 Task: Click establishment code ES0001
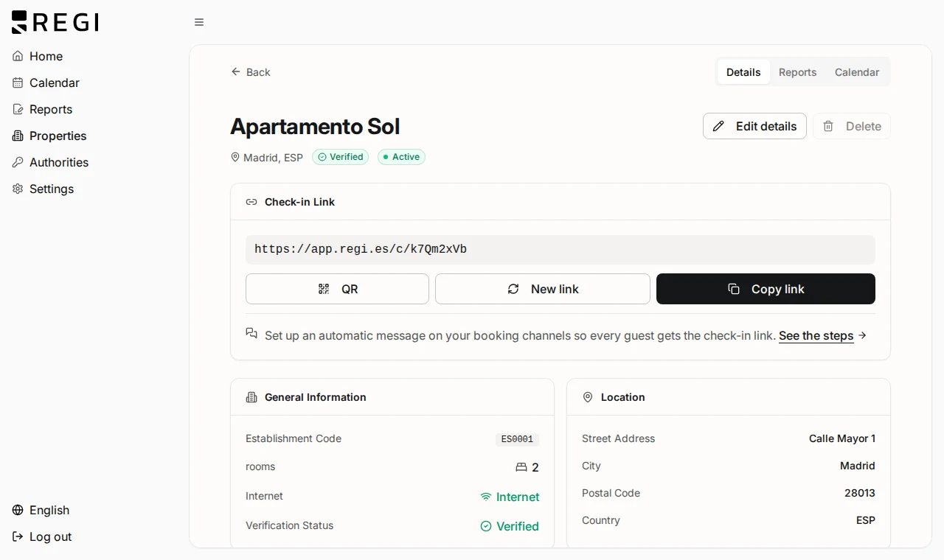click(x=517, y=439)
